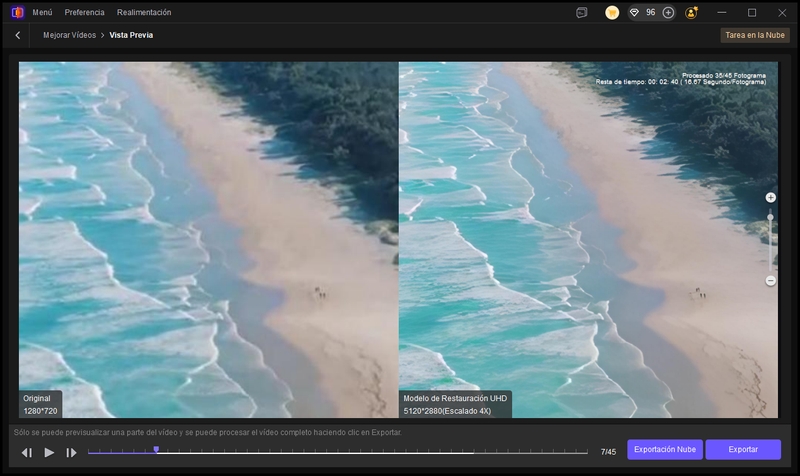Image resolution: width=800 pixels, height=476 pixels.
Task: Click the timeline progress track
Action: 337,452
